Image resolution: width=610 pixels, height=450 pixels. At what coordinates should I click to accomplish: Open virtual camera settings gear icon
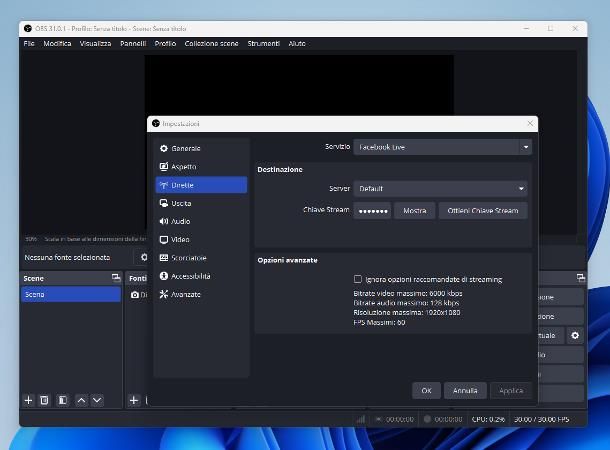point(575,336)
